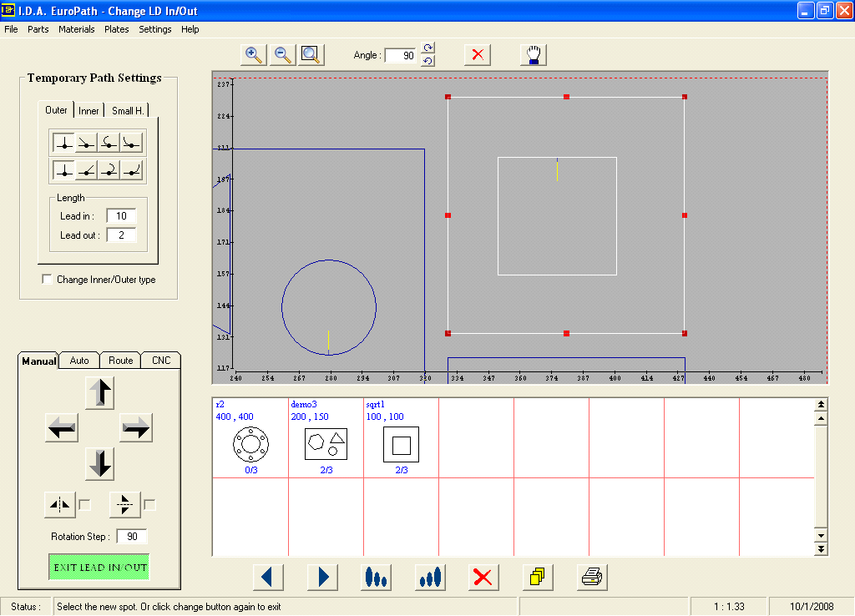Image resolution: width=855 pixels, height=616 pixels.
Task: Go to previous plate with left triangle
Action: (268, 577)
